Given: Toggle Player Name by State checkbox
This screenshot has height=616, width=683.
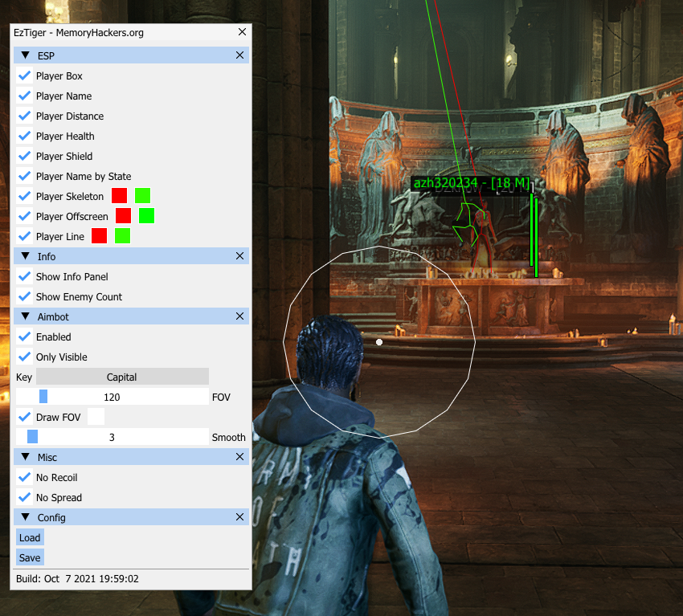Looking at the screenshot, I should click(x=24, y=175).
